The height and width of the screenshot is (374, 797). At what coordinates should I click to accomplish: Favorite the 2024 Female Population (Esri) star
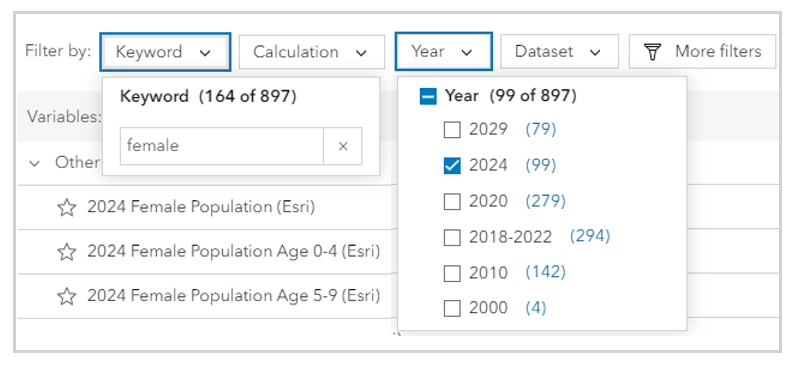click(67, 207)
